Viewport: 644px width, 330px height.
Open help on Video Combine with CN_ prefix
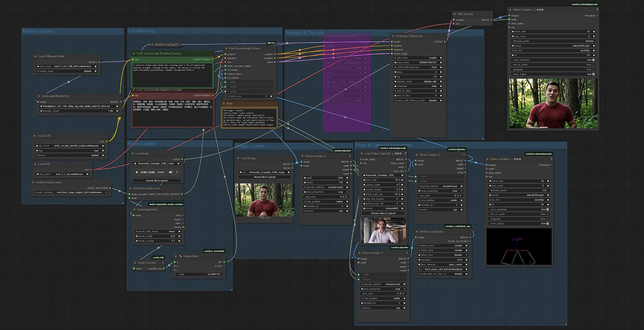[551, 159]
